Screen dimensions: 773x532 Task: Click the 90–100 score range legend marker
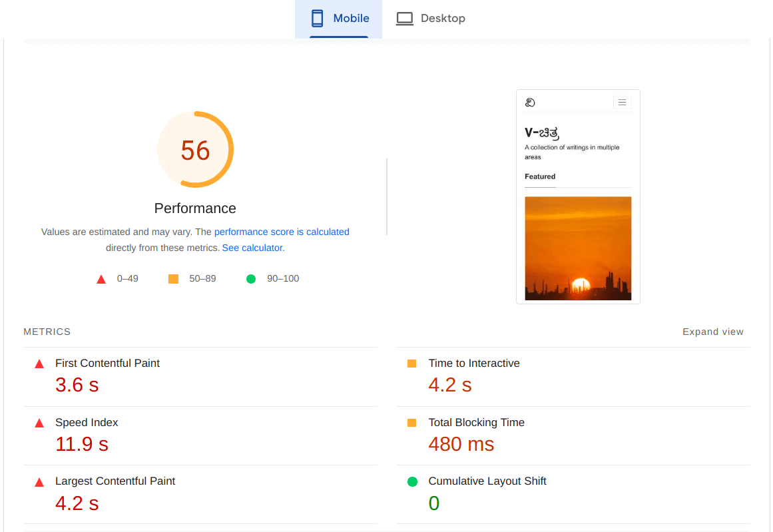251,278
